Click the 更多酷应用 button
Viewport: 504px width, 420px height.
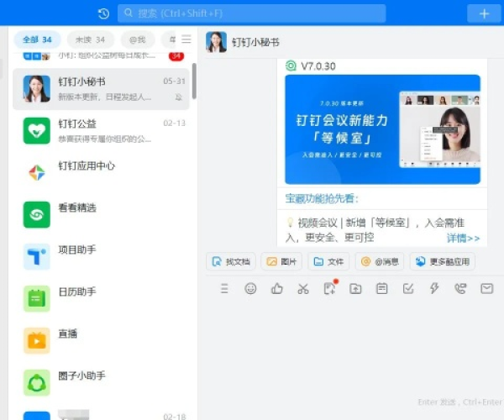[443, 261]
